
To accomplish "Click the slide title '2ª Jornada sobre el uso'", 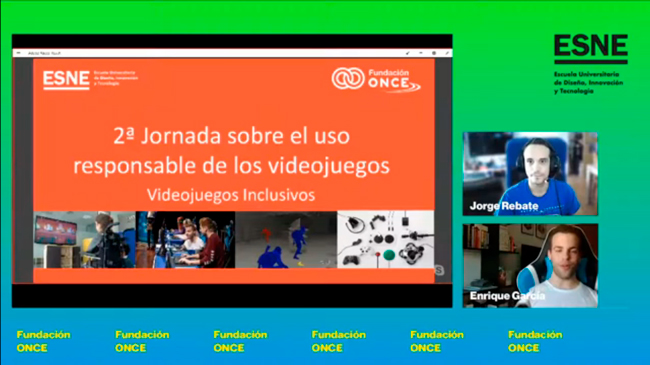I will click(x=232, y=136).
